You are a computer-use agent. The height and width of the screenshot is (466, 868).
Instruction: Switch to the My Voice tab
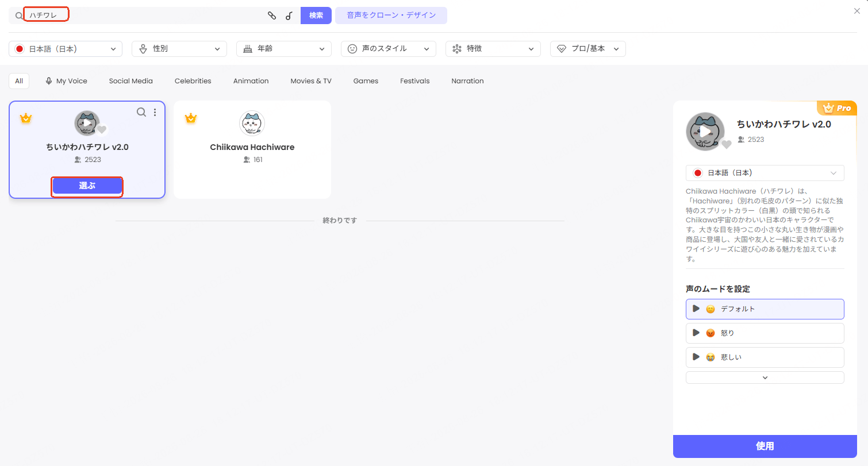pos(66,81)
